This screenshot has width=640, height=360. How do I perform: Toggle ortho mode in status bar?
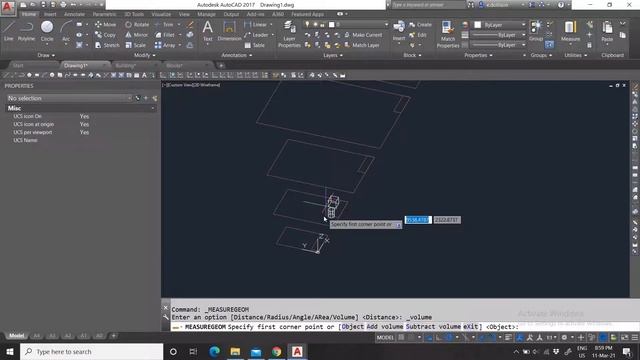pyautogui.click(x=438, y=338)
